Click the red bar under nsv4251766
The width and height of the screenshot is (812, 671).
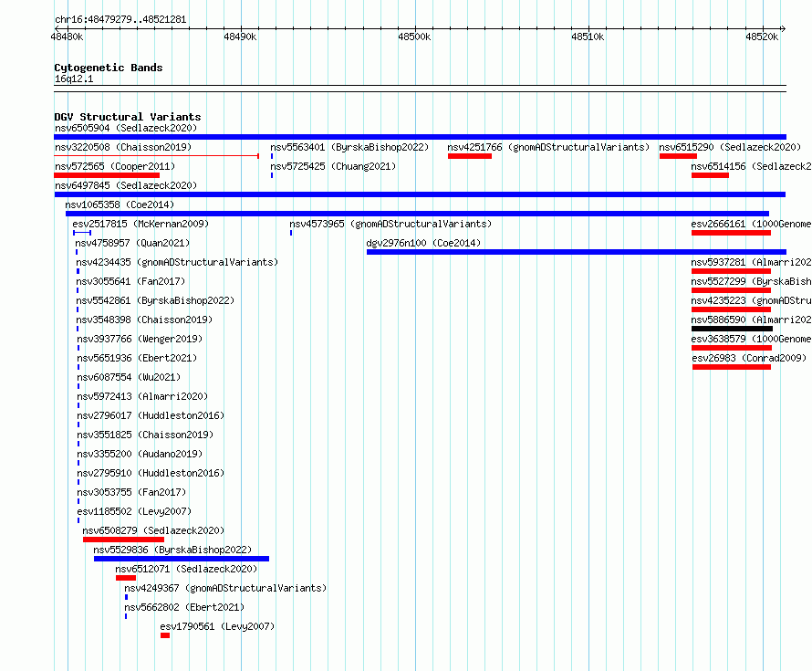click(x=470, y=156)
